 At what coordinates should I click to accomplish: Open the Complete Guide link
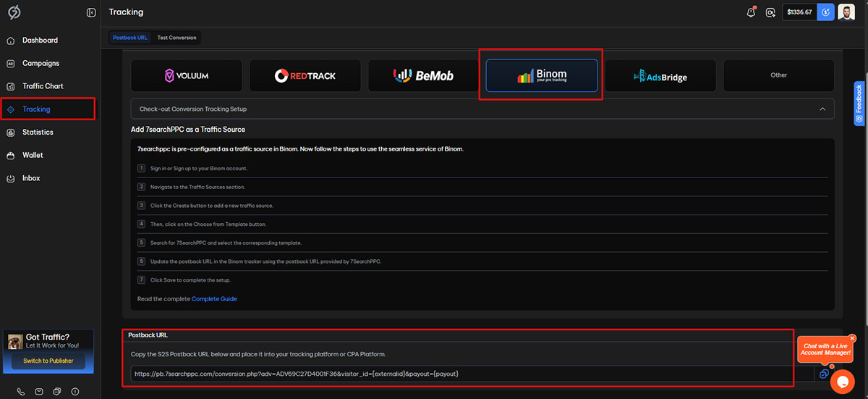tap(214, 299)
